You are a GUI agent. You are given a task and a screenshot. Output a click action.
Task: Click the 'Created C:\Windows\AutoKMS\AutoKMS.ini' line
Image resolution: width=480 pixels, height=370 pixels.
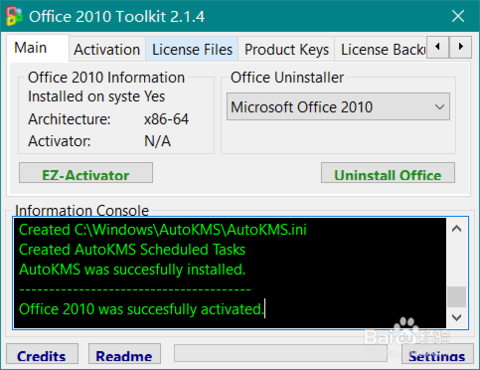coord(163,230)
